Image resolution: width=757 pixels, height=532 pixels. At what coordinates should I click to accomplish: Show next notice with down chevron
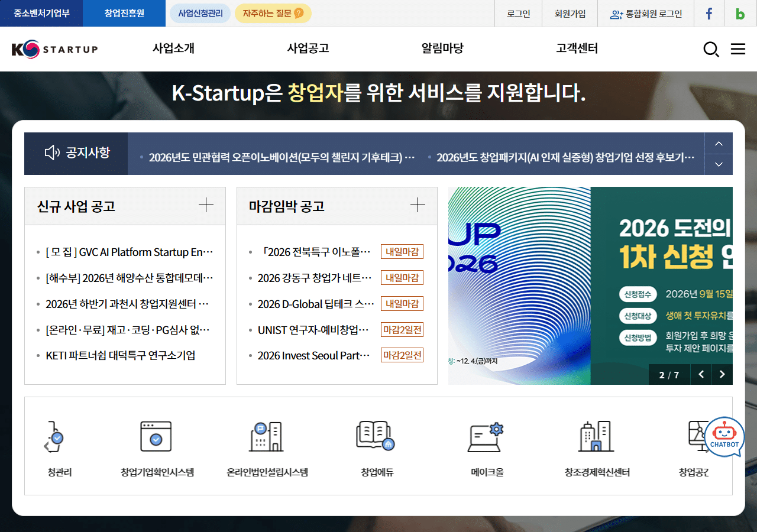[719, 164]
